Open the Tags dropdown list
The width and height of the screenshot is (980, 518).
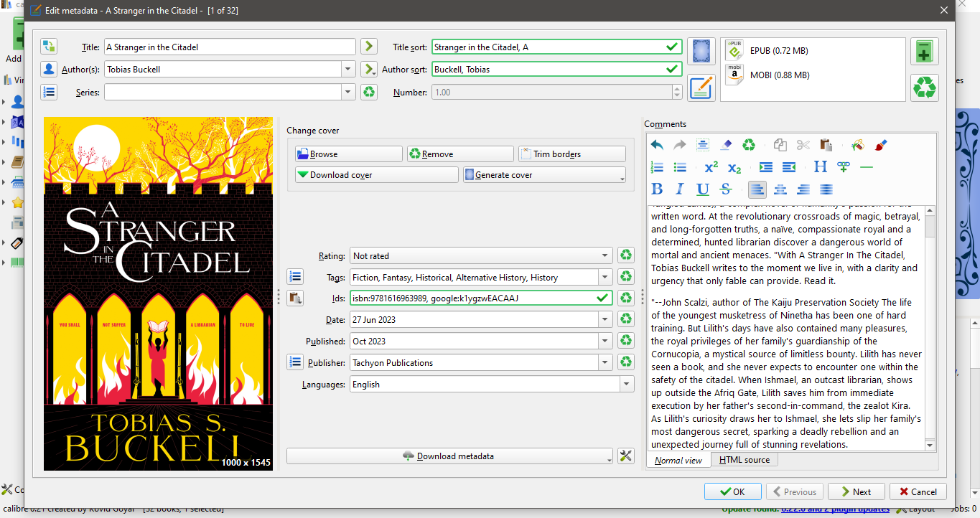606,277
